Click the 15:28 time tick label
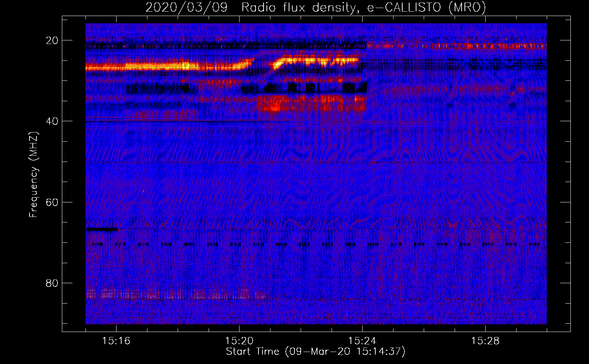The height and width of the screenshot is (364, 589). point(485,341)
